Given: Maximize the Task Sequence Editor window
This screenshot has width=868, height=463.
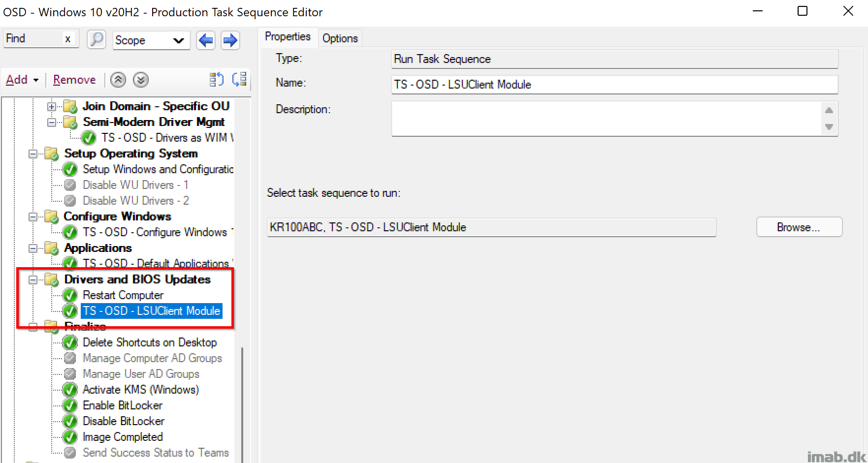Looking at the screenshot, I should [803, 11].
